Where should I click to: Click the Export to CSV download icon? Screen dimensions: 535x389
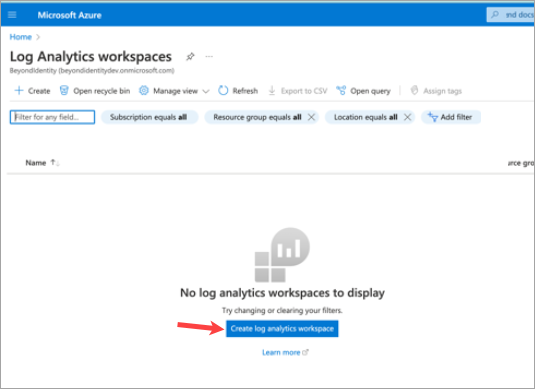272,90
